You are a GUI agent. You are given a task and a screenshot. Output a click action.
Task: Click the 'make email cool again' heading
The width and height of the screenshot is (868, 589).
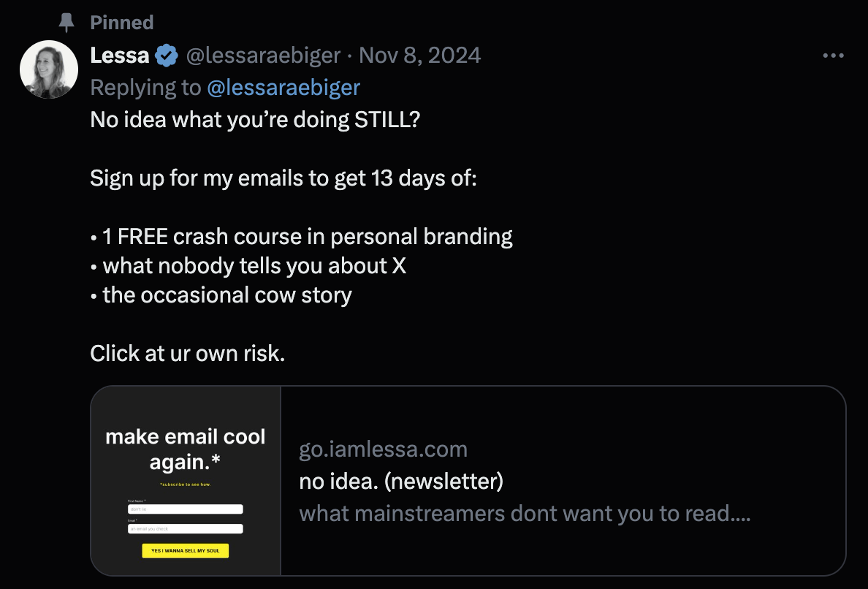coord(186,449)
